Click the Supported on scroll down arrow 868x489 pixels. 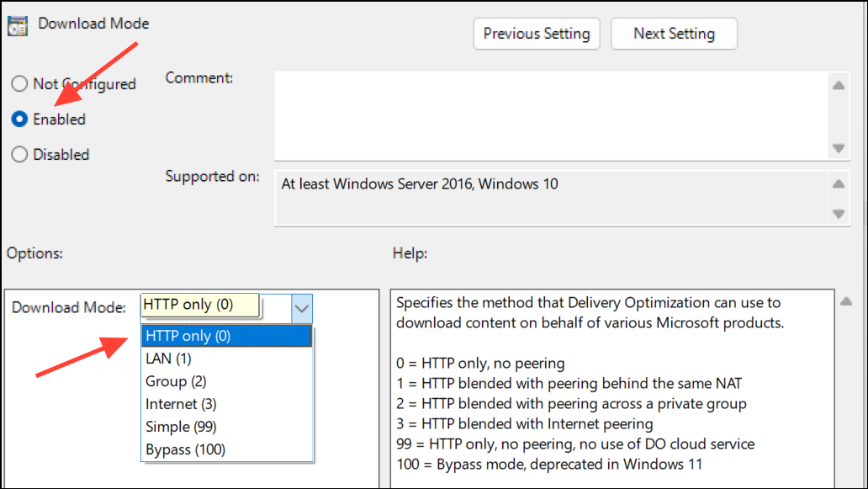tap(839, 214)
